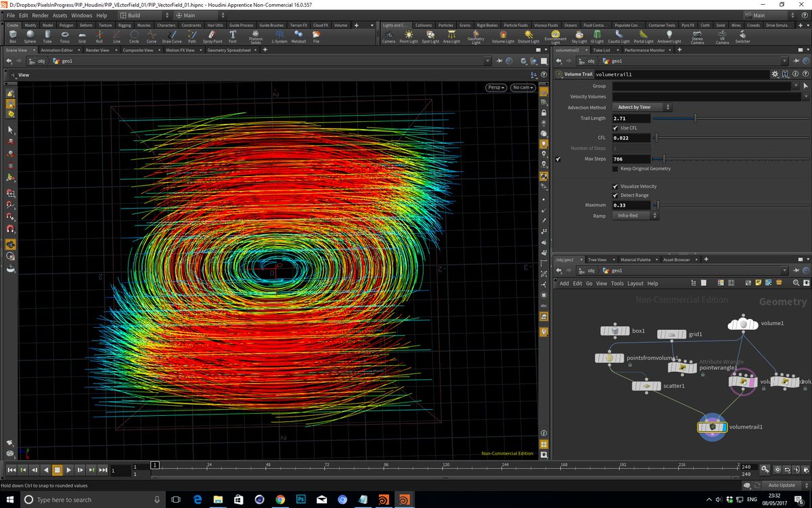This screenshot has height=508, width=812.
Task: Expand the Persp viewport menu
Action: (495, 87)
